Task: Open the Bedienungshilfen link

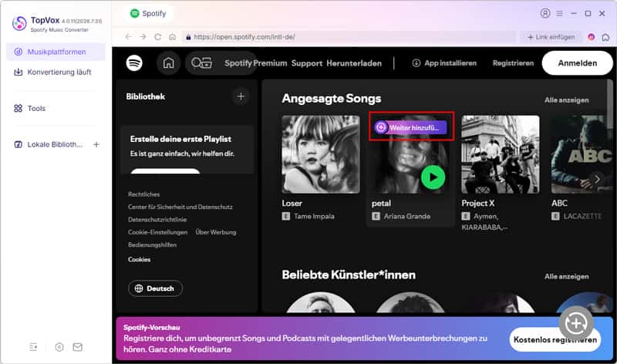Action: [152, 244]
